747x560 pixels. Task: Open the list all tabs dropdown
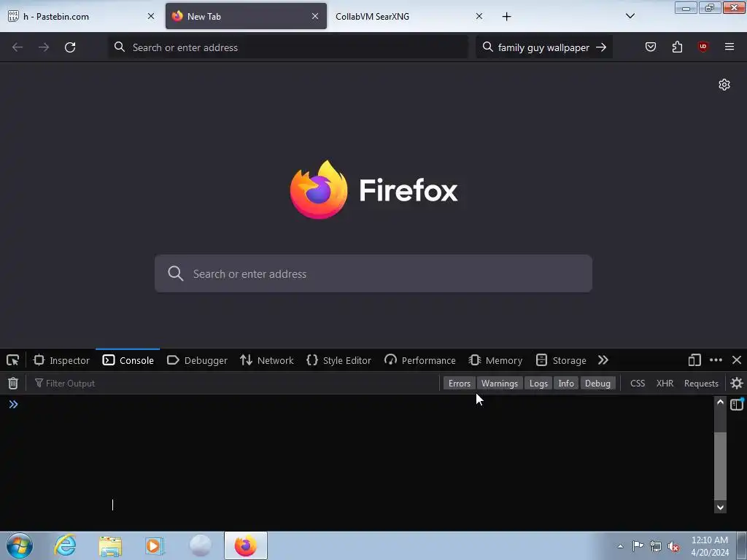630,16
